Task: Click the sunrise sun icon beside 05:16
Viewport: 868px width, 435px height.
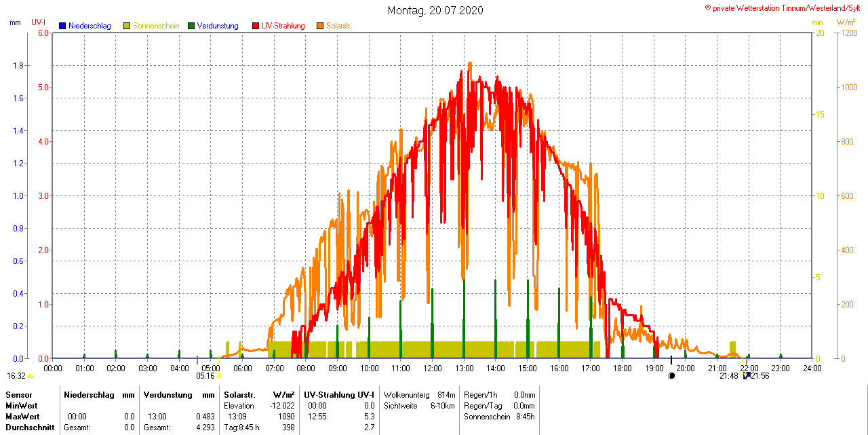Action: [x=219, y=376]
